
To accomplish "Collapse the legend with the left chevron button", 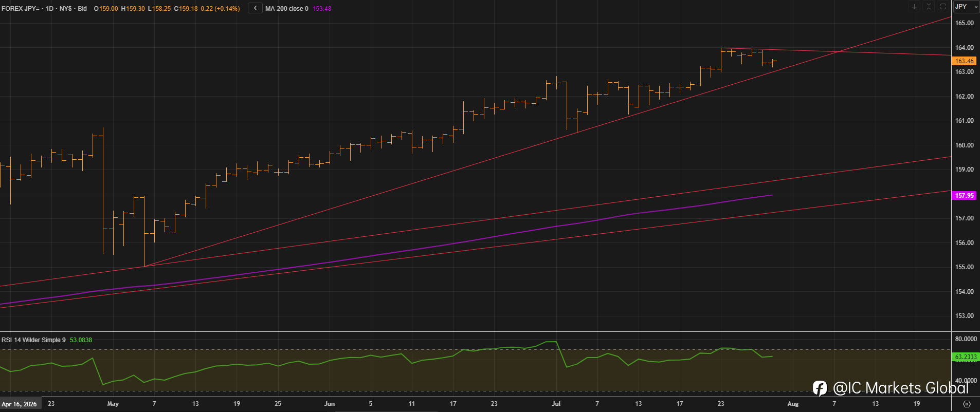I will pos(255,8).
